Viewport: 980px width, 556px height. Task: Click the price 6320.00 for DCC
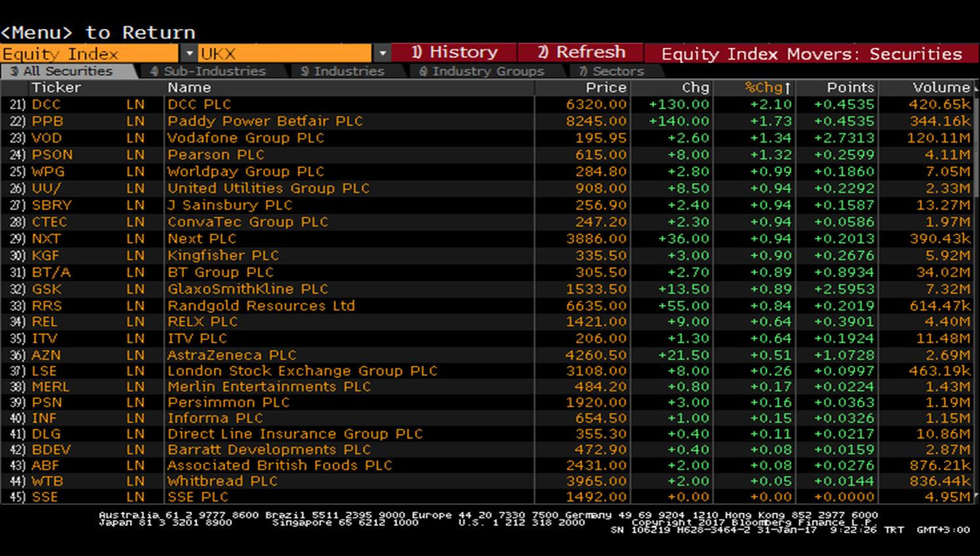coord(596,104)
